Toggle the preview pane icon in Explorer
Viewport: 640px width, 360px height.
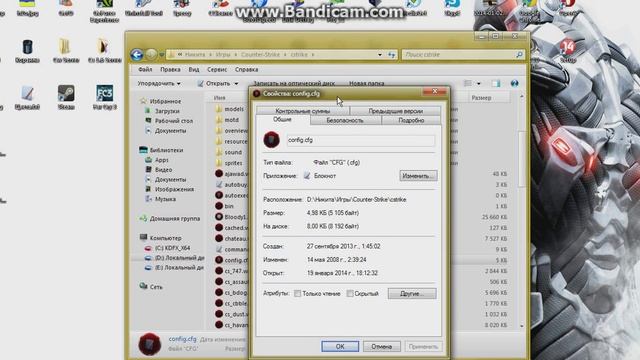[x=496, y=83]
